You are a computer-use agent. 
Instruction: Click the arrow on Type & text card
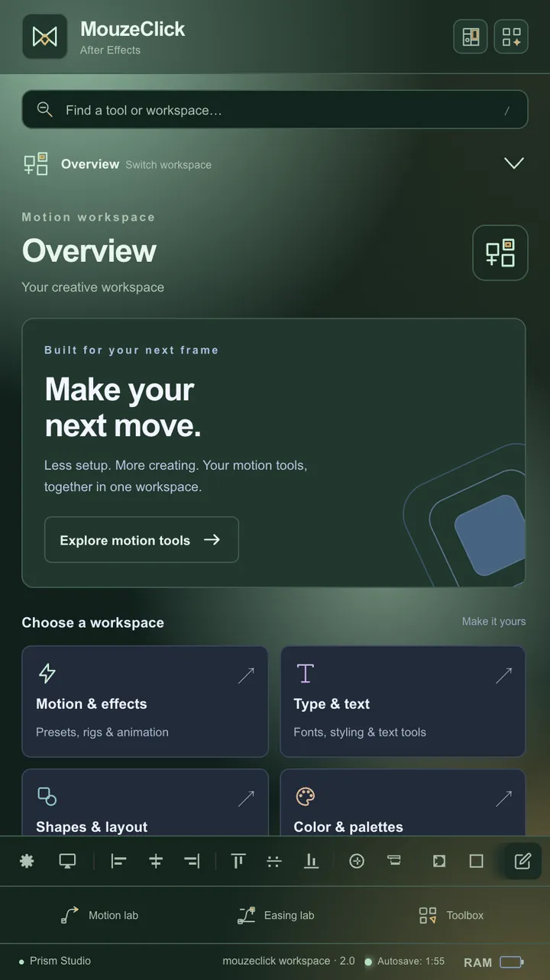pyautogui.click(x=503, y=675)
